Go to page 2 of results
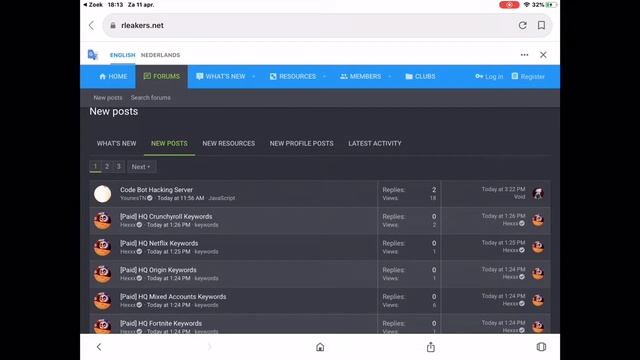The height and width of the screenshot is (360, 640). point(107,167)
